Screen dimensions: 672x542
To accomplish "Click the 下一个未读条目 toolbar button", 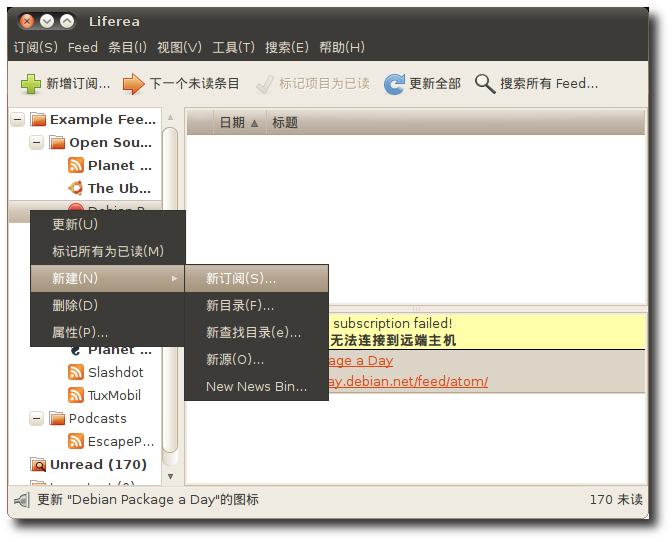I will pyautogui.click(x=181, y=84).
